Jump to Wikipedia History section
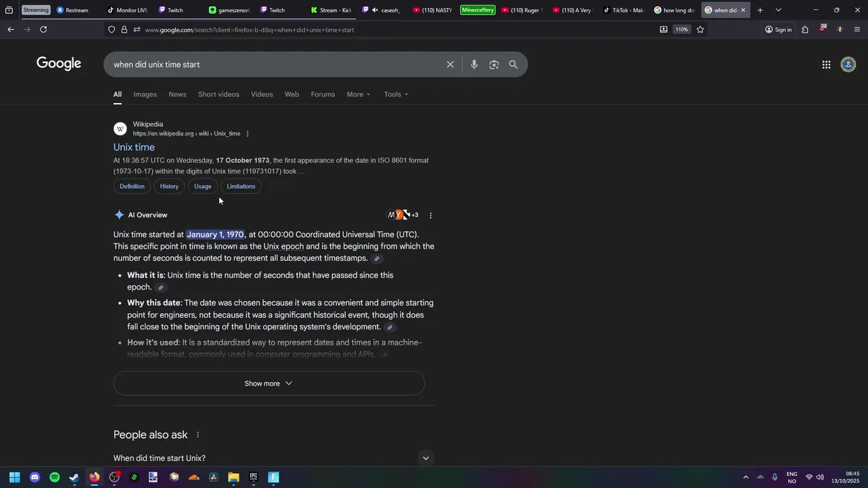 170,186
